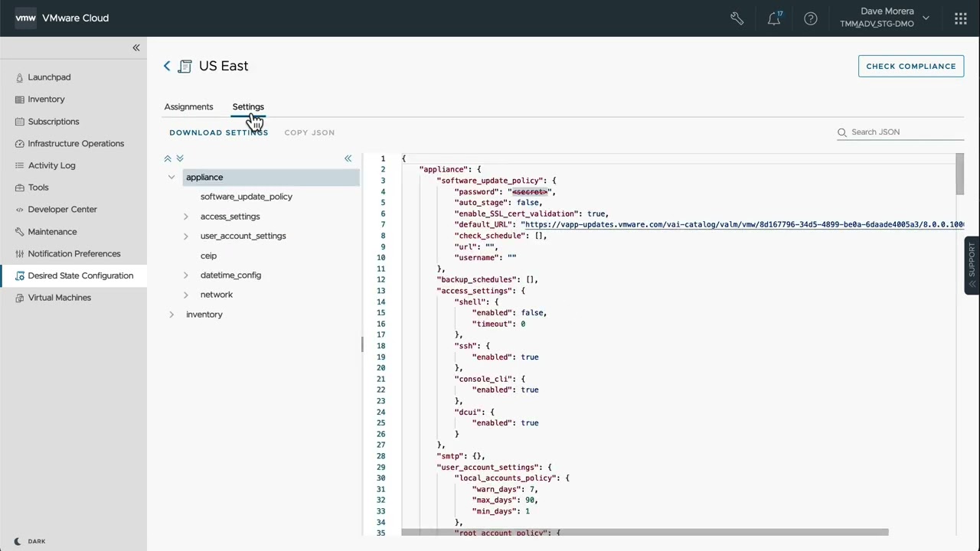This screenshot has width=980, height=551.
Task: Expand the datetime_config tree node
Action: [186, 275]
